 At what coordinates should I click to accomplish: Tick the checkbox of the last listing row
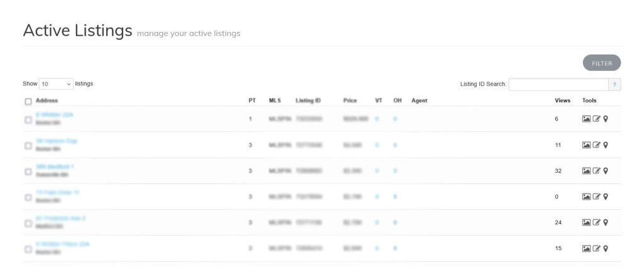point(28,249)
